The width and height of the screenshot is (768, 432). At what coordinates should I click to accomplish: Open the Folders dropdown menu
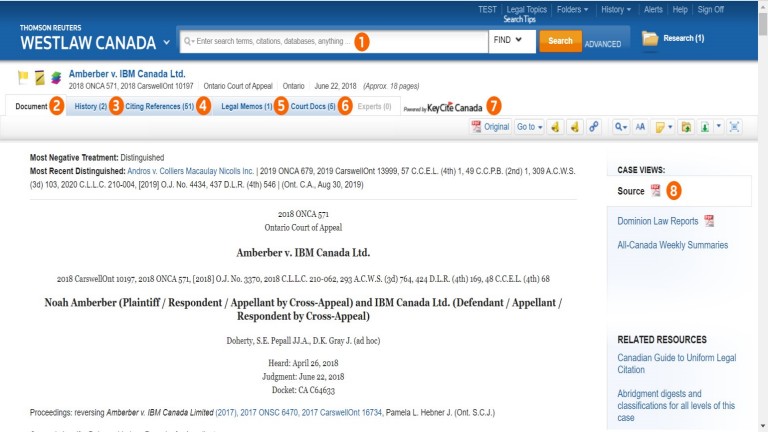click(x=572, y=9)
